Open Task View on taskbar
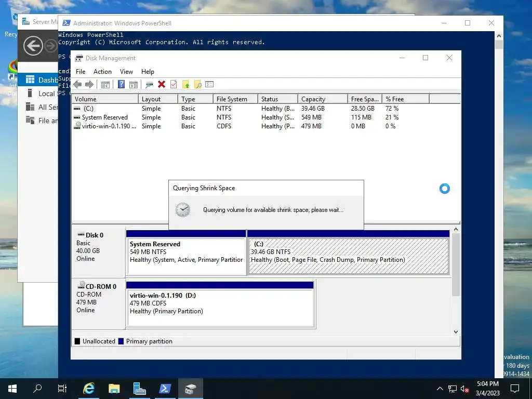532x399 pixels. [x=62, y=389]
